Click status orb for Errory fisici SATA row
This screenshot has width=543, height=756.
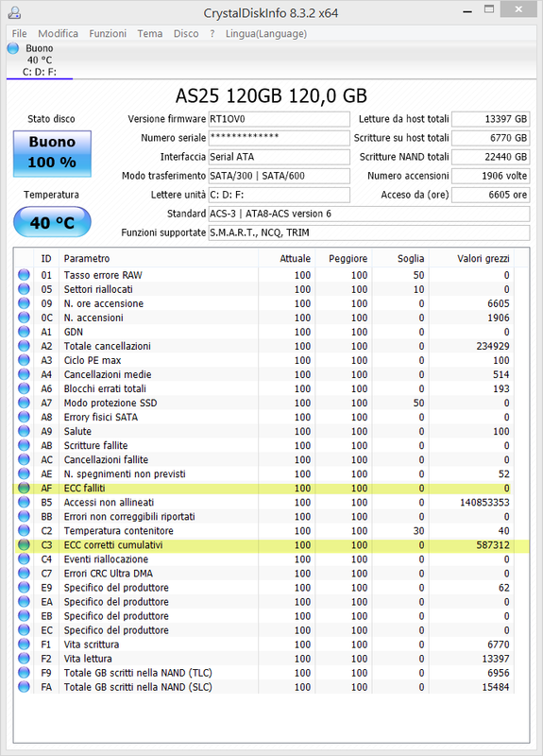(24, 417)
